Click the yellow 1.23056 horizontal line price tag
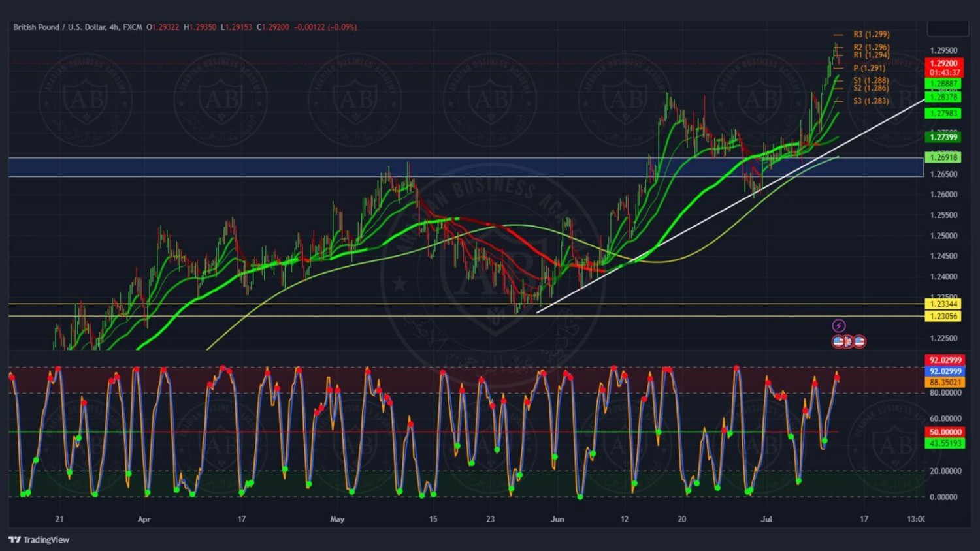Screen dimensions: 980x551 (x=943, y=317)
